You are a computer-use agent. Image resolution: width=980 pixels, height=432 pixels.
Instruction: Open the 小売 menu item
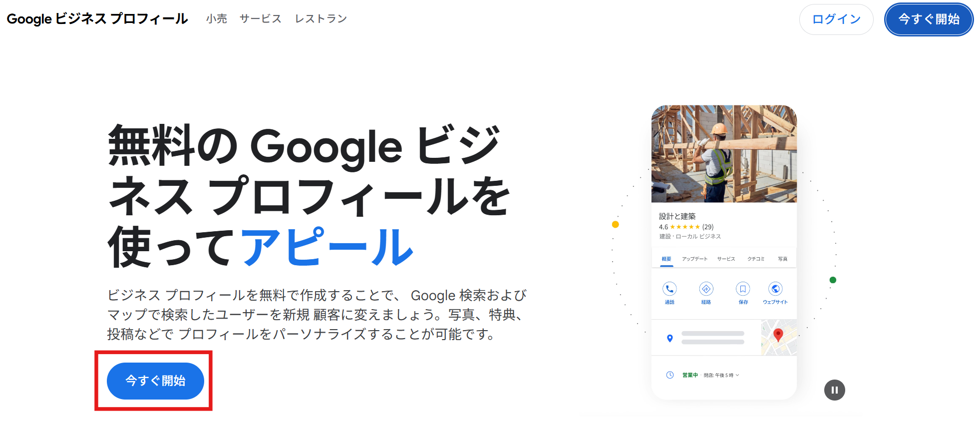217,19
